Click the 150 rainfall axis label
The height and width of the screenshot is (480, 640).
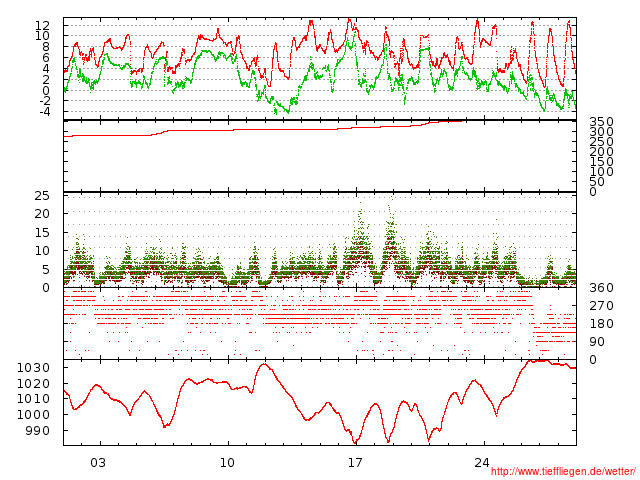tap(601, 162)
